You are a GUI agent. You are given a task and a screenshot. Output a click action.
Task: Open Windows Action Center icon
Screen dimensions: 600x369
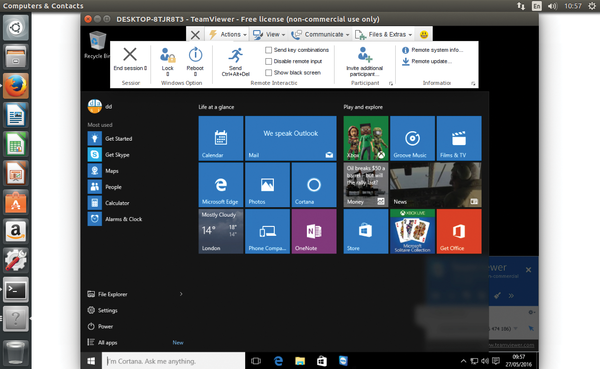click(x=496, y=361)
